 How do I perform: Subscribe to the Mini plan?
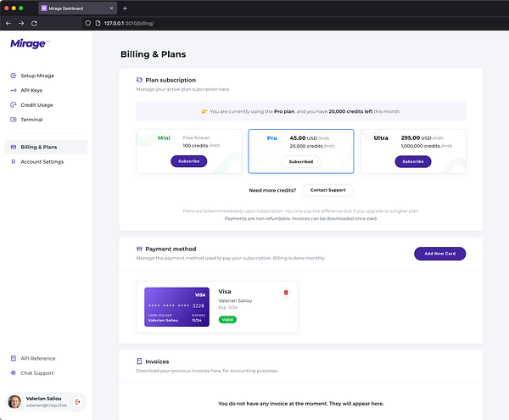point(189,161)
